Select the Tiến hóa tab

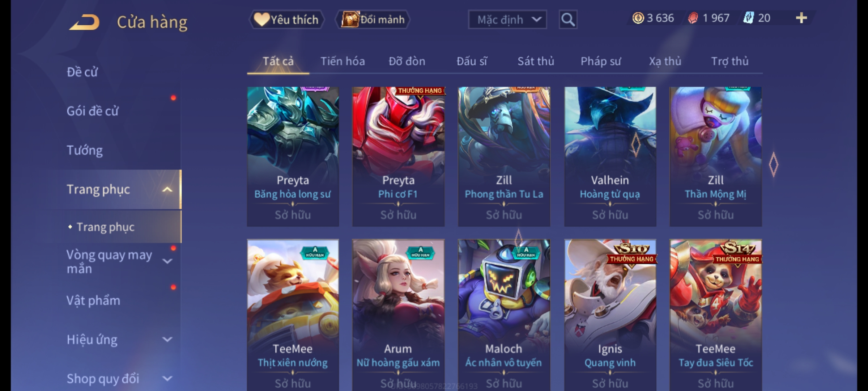(342, 61)
